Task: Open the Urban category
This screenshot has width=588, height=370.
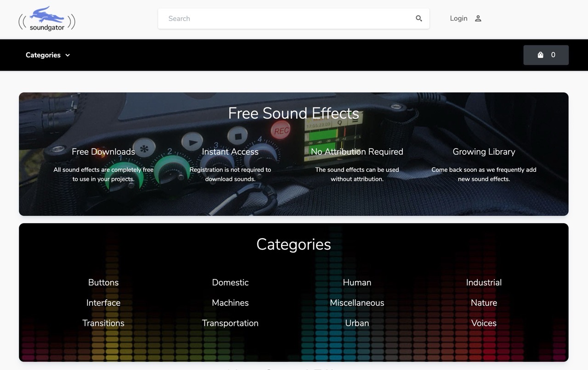Action: (357, 323)
